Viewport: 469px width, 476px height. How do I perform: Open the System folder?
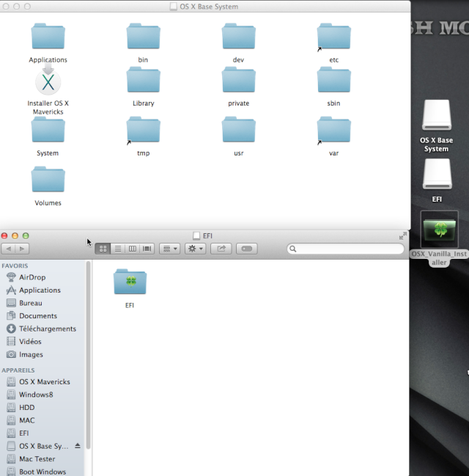coord(48,130)
